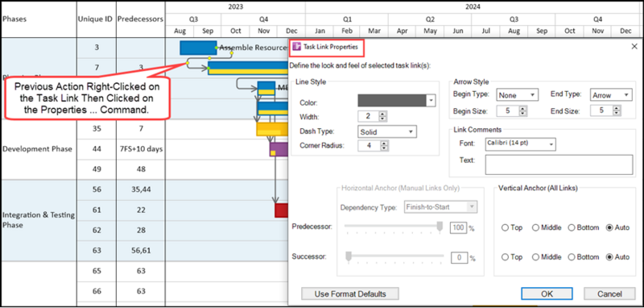Click Unique ID cell 44
This screenshot has width=644, height=308.
coord(96,149)
